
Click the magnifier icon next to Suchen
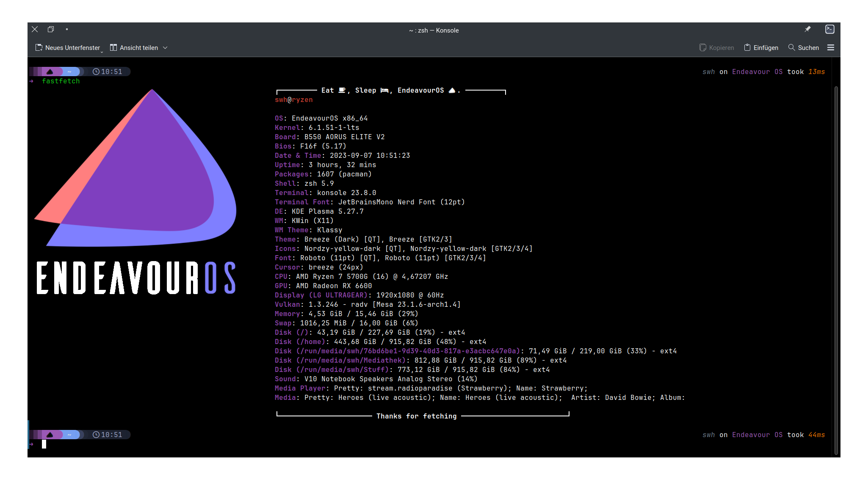(x=791, y=47)
